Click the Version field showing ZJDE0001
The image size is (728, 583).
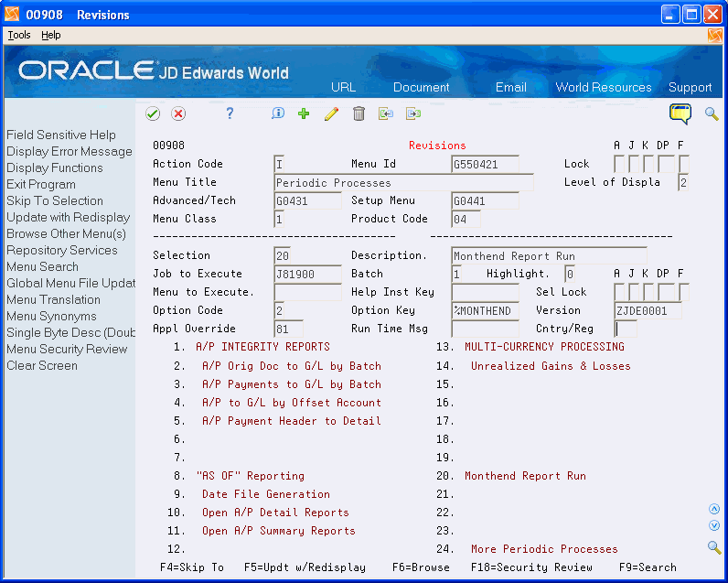(648, 310)
